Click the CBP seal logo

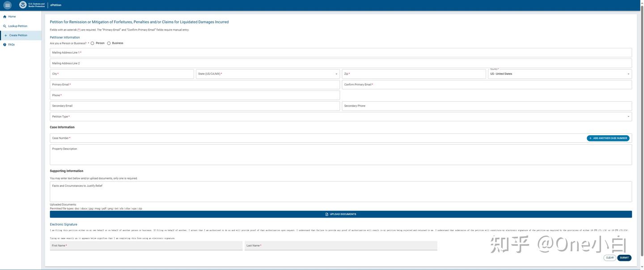(x=23, y=5)
